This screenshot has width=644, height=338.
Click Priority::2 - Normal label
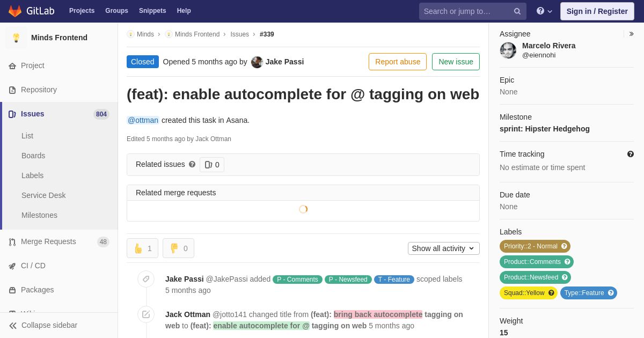coord(535,246)
